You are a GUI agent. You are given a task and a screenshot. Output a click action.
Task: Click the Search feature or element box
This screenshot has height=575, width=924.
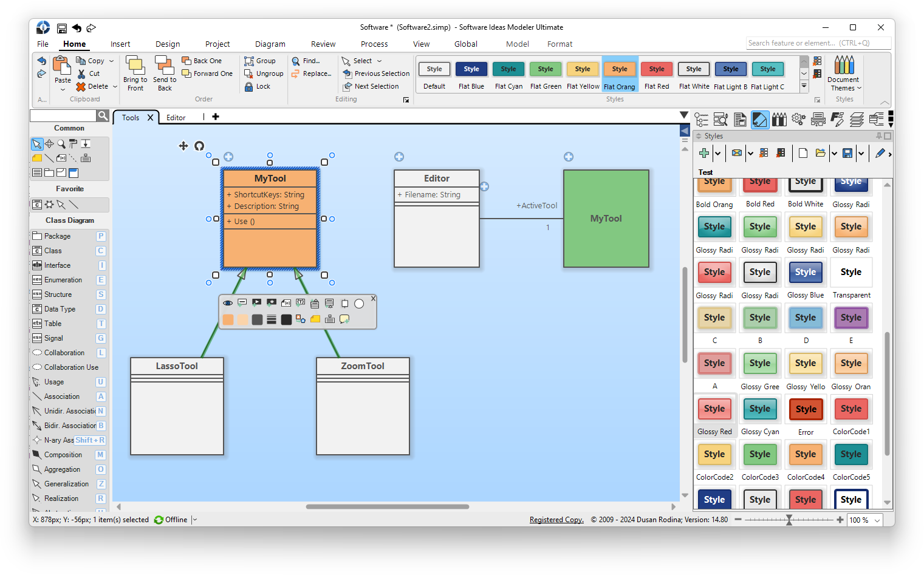pos(818,43)
